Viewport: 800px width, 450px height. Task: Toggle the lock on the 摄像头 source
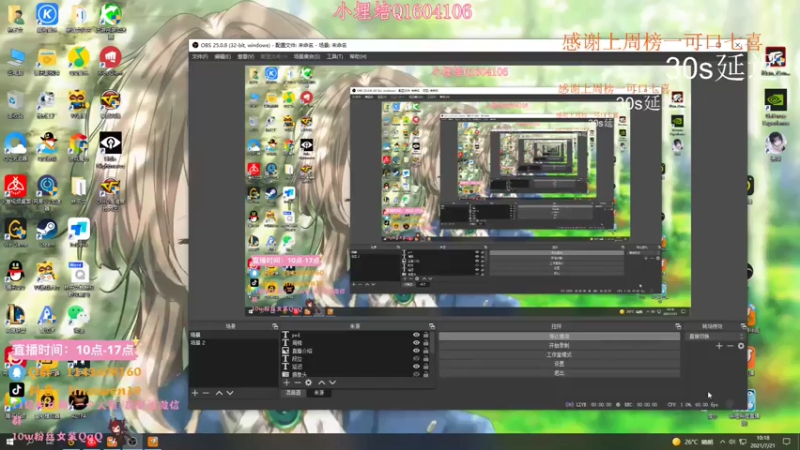tap(426, 374)
